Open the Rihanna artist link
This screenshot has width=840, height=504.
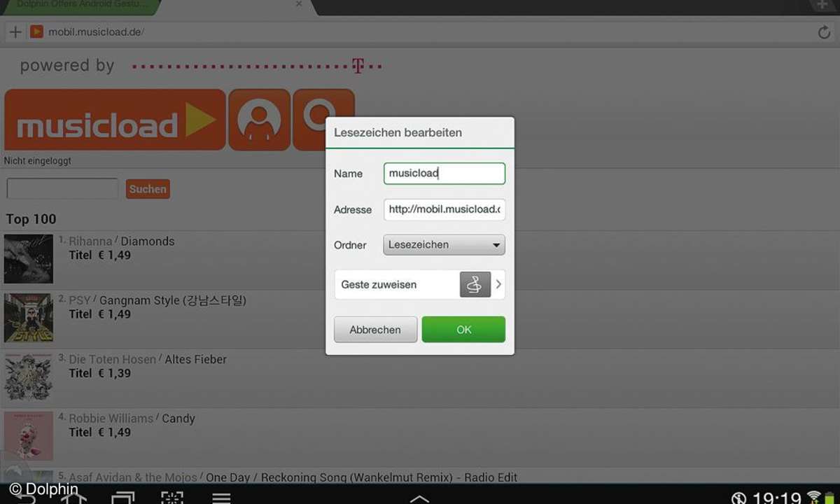coord(90,241)
